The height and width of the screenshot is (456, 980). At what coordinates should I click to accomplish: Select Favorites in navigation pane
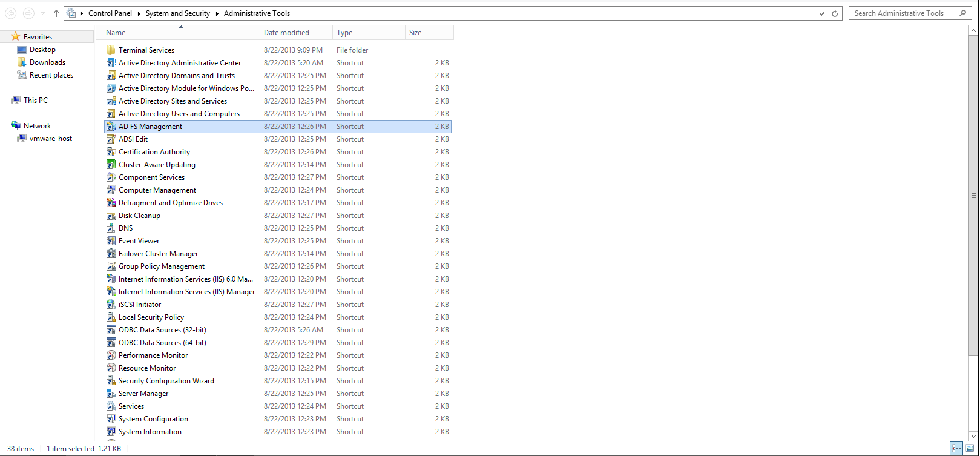38,37
